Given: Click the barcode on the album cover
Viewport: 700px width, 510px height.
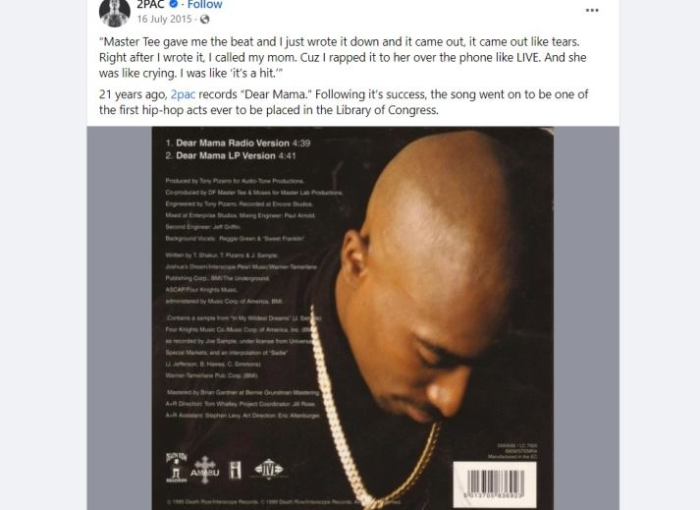Looking at the screenshot, I should coord(495,484).
